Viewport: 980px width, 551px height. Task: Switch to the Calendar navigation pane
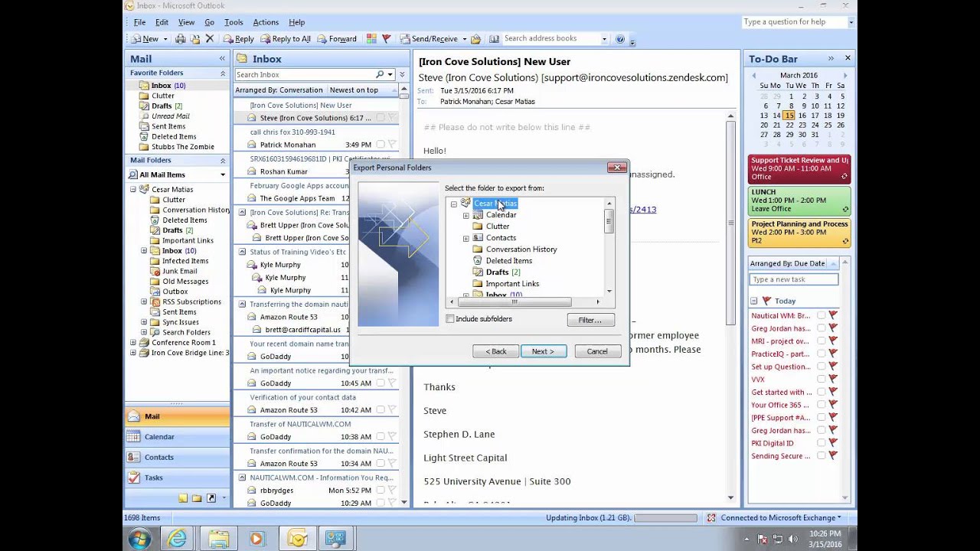pos(177,437)
